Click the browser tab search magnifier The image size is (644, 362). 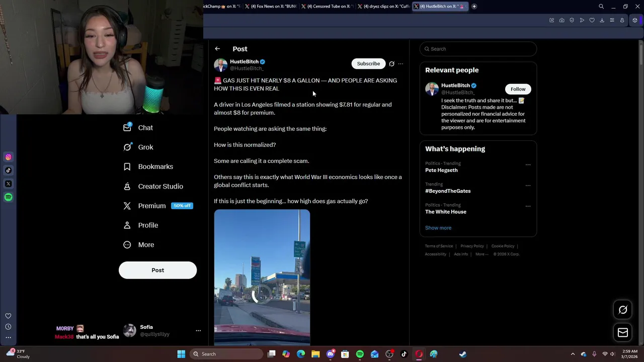click(x=601, y=7)
